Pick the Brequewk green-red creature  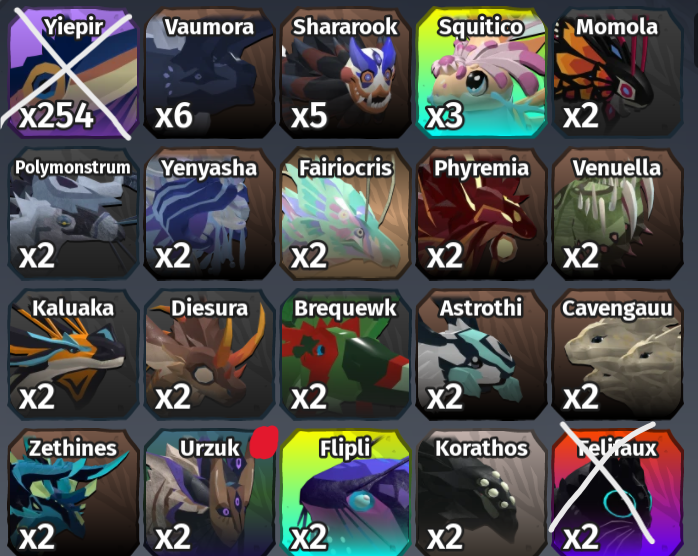345,354
